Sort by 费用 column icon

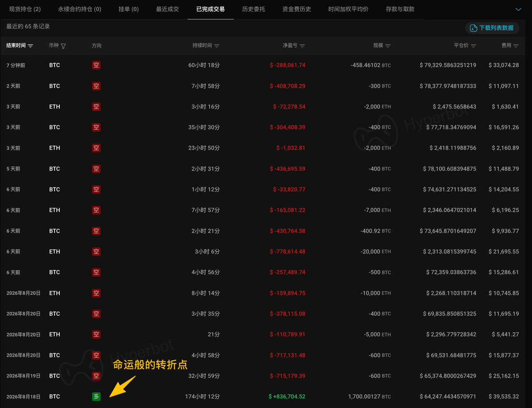(516, 46)
